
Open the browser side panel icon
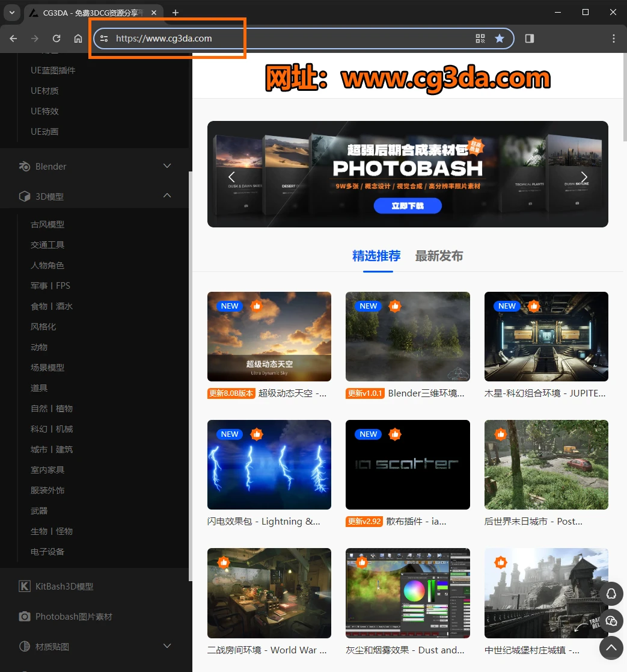point(530,39)
